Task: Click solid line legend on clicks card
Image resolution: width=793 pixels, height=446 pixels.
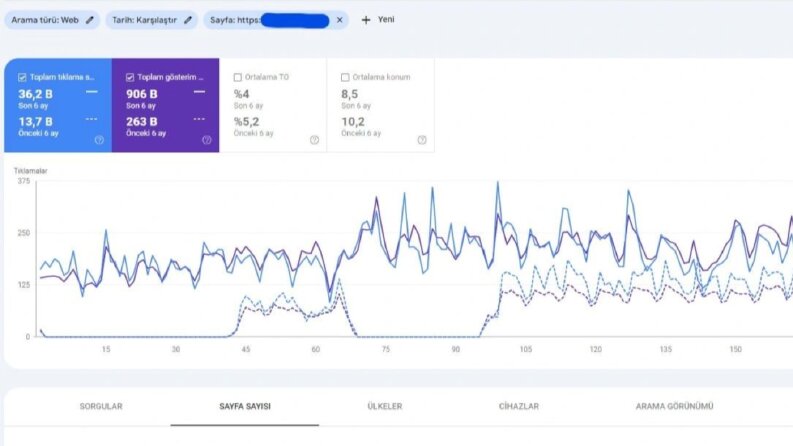Action: 92,92
